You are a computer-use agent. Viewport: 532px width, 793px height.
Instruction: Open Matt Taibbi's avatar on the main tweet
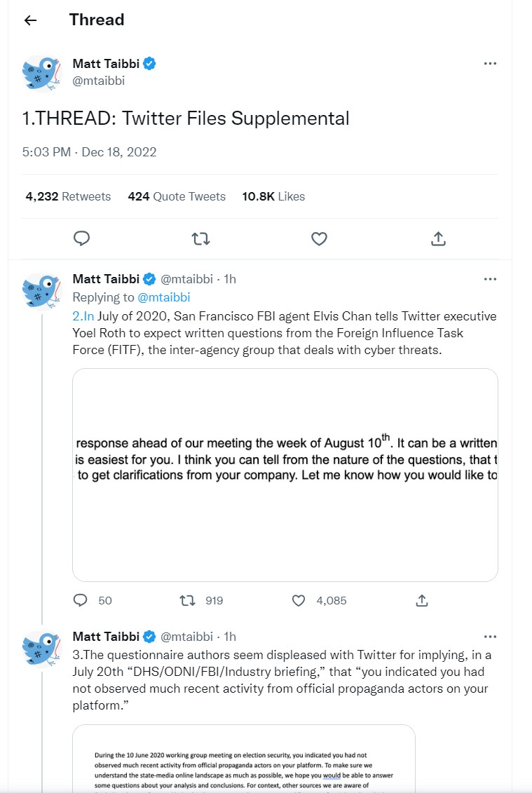tap(41, 73)
